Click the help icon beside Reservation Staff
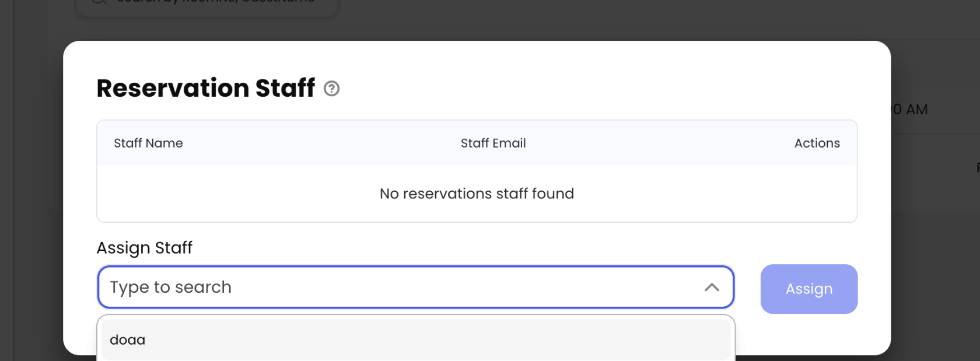Screen dimensions: 980x361 (x=331, y=89)
